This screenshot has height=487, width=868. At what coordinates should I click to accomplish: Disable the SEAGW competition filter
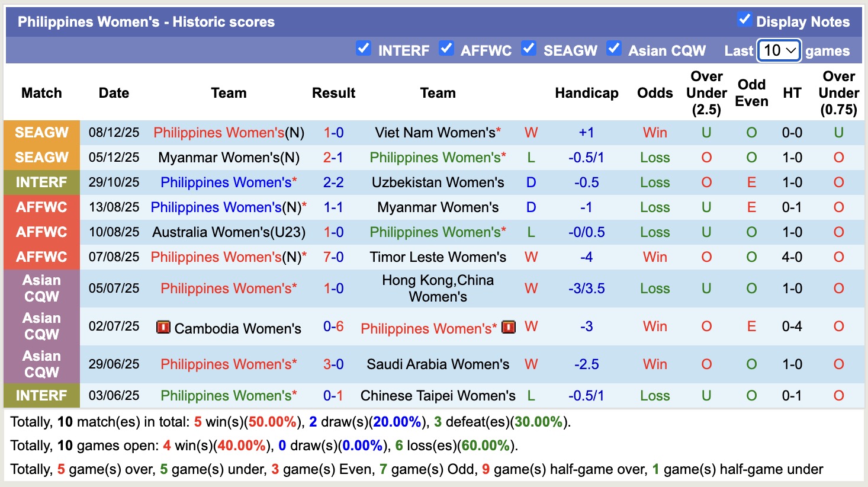tap(528, 49)
